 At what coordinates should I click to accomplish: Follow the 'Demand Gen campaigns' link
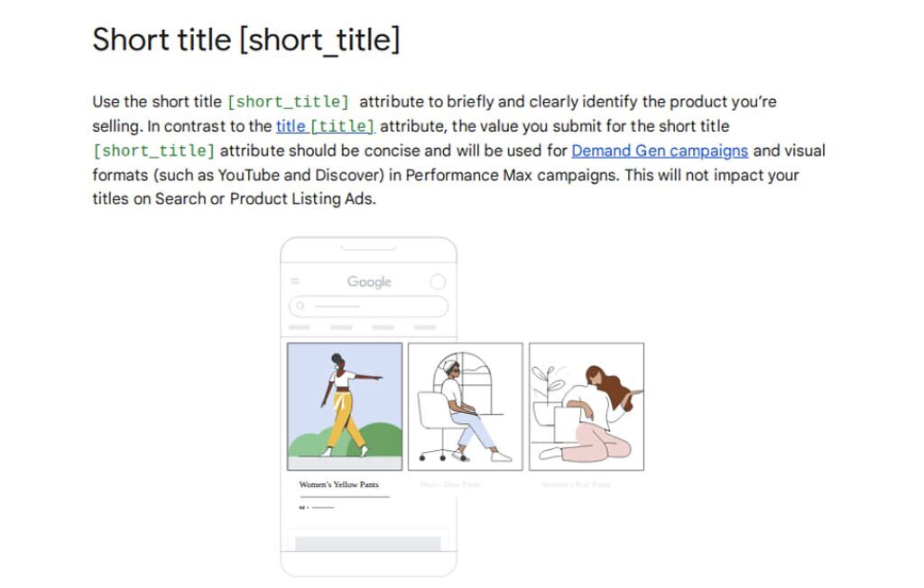[660, 151]
